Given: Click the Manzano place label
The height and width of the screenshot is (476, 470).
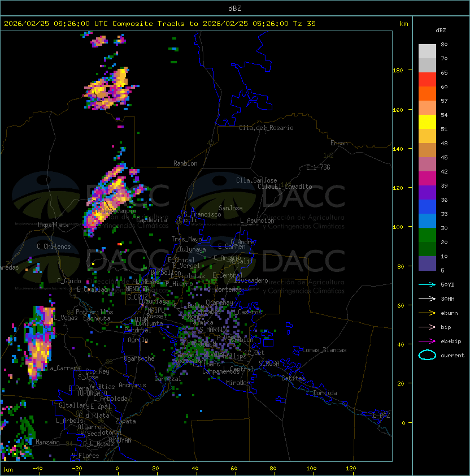Looking at the screenshot, I should pyautogui.click(x=47, y=442).
